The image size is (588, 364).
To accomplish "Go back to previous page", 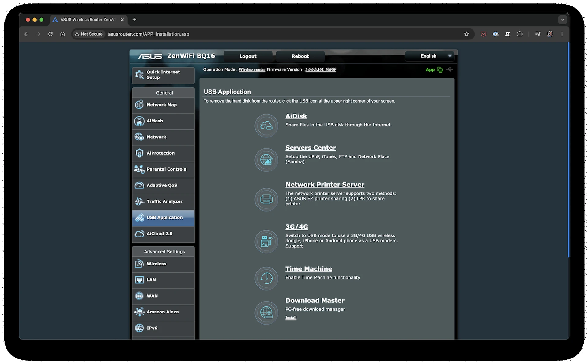I will 26,34.
